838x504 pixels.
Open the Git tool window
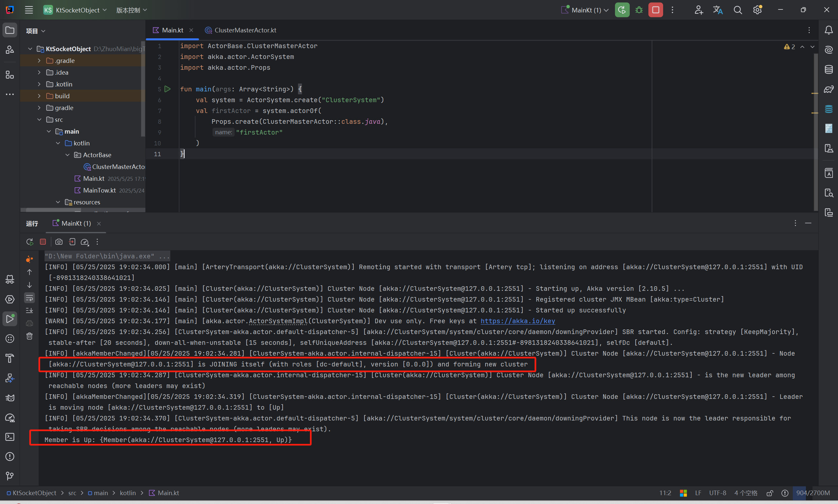(x=10, y=476)
